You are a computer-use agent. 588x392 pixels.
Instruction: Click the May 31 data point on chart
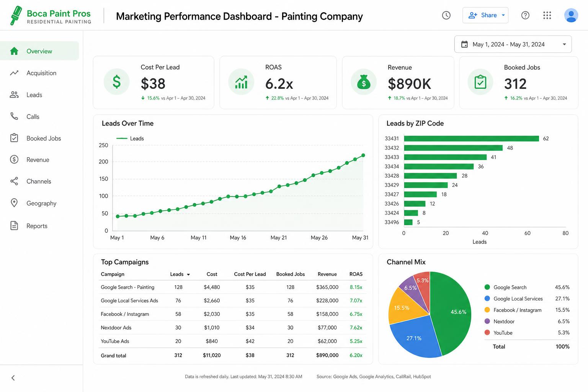tap(363, 155)
